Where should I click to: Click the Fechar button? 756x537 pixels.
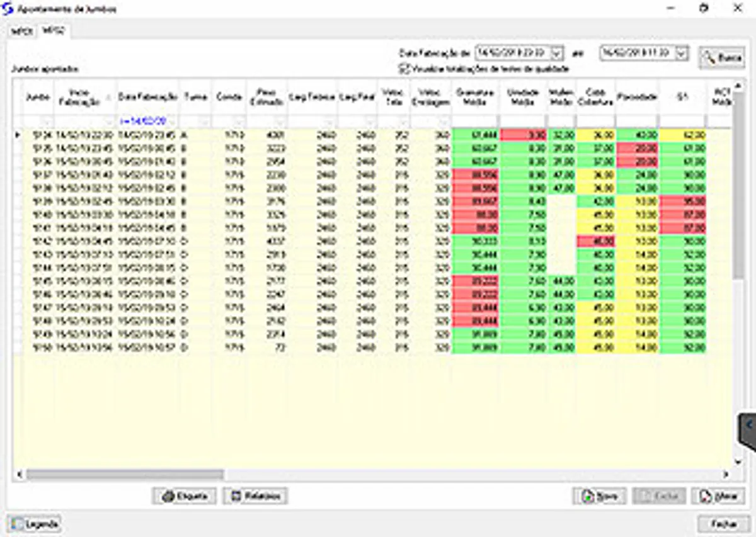click(721, 524)
